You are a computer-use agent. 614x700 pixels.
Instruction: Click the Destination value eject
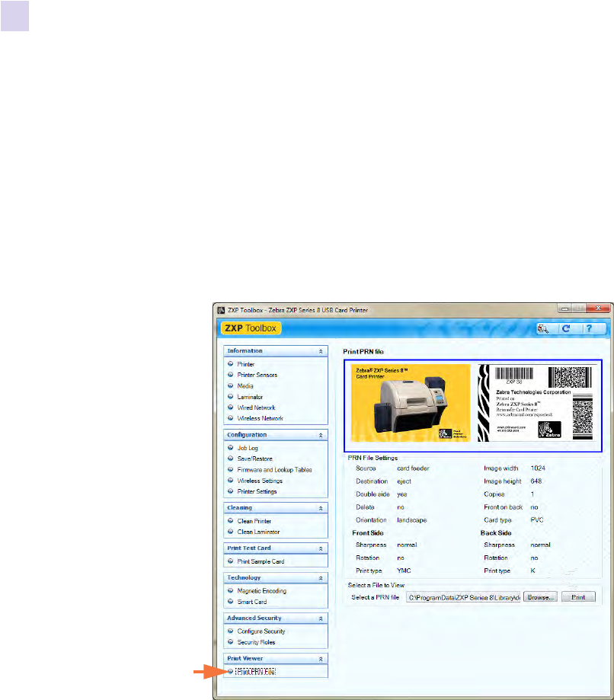point(404,481)
